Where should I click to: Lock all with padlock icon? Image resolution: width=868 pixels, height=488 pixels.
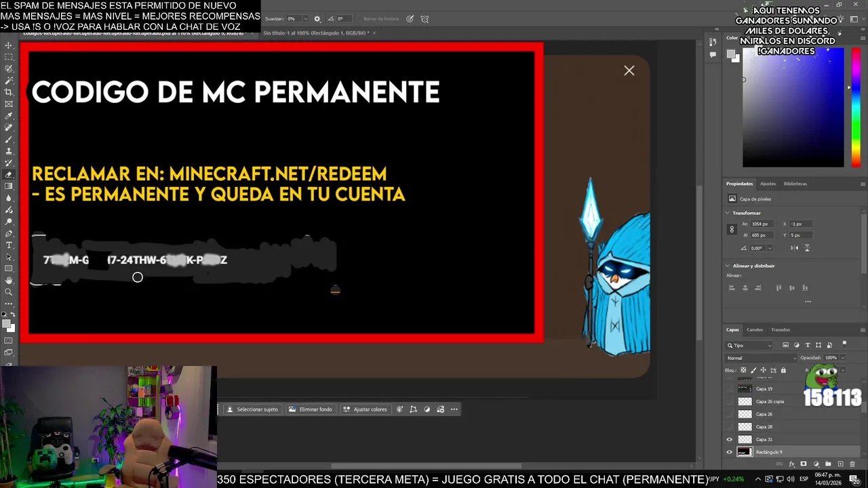(x=783, y=370)
